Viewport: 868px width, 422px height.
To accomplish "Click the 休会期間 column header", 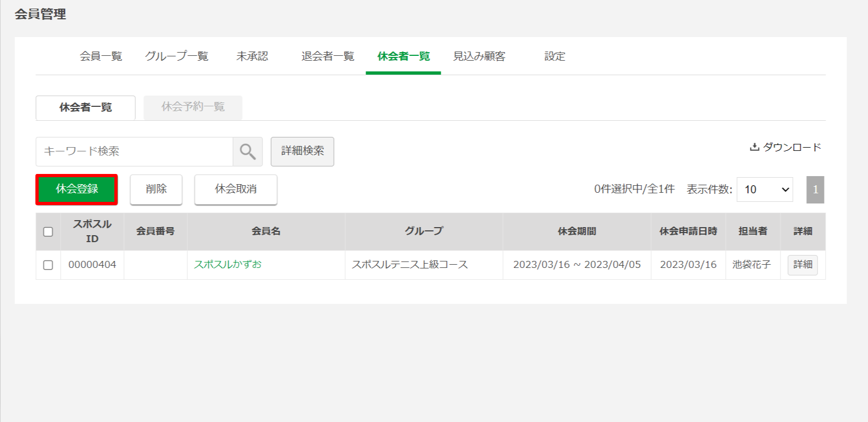I will tap(577, 231).
